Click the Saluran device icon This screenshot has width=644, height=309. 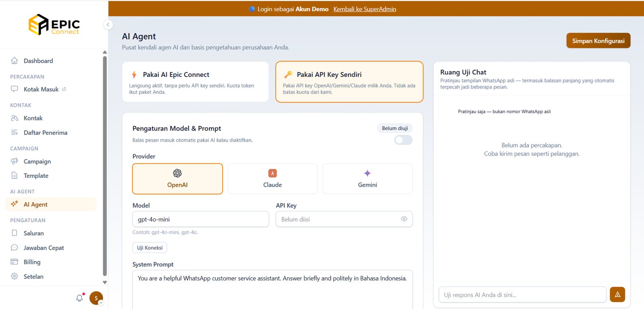tap(14, 233)
